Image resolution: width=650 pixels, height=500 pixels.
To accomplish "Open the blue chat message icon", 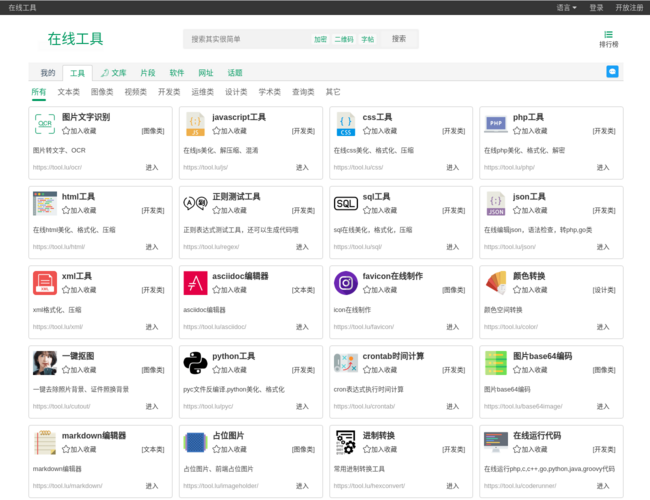I will 612,72.
